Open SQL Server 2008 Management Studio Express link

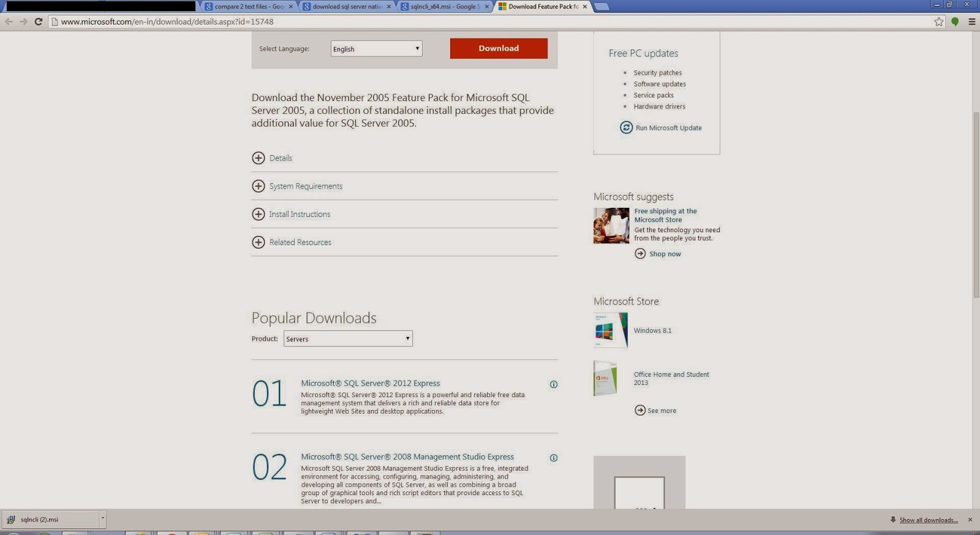click(407, 457)
